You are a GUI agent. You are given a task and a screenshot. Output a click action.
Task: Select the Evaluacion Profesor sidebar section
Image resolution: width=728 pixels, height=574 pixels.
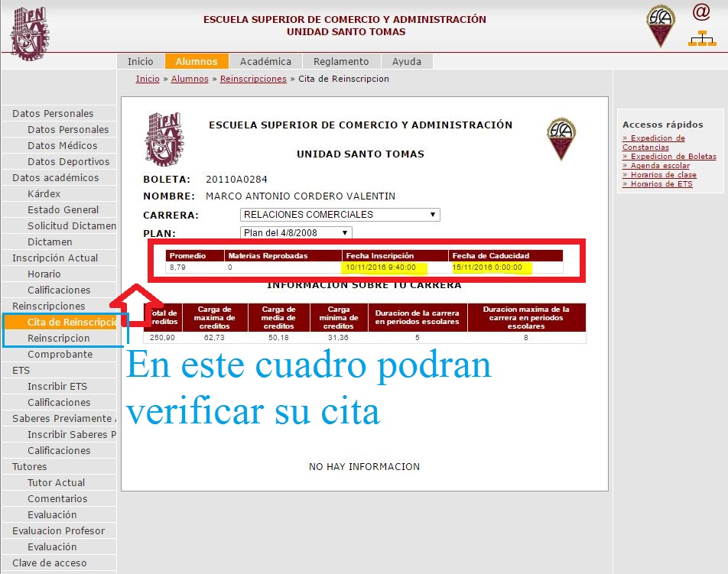[x=58, y=531]
